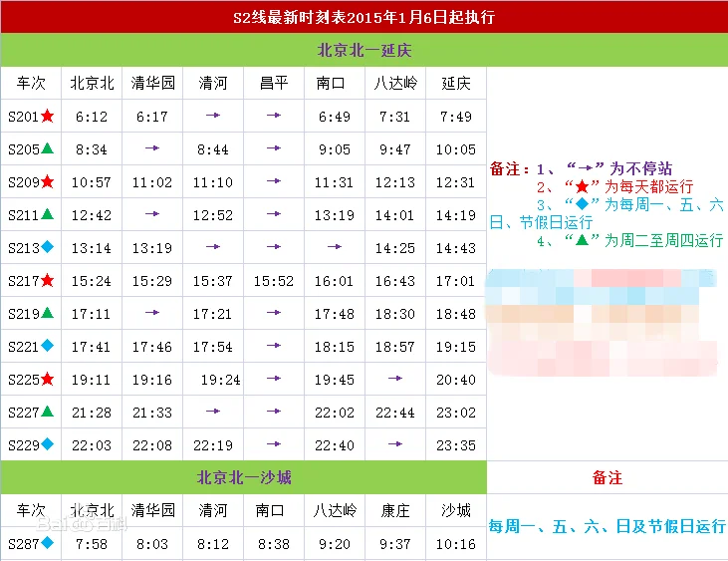This screenshot has width=728, height=561.
Task: Click the S287 departure time 7:58
Action: (92, 544)
